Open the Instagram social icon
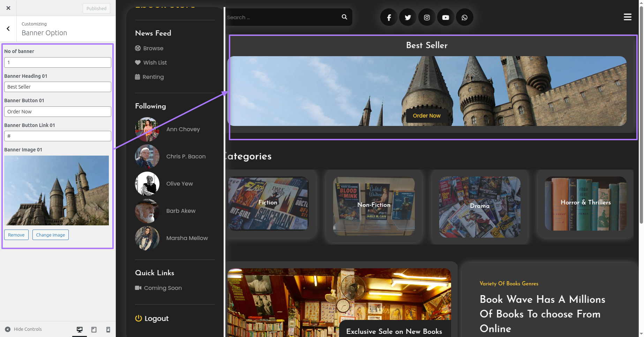 tap(427, 17)
